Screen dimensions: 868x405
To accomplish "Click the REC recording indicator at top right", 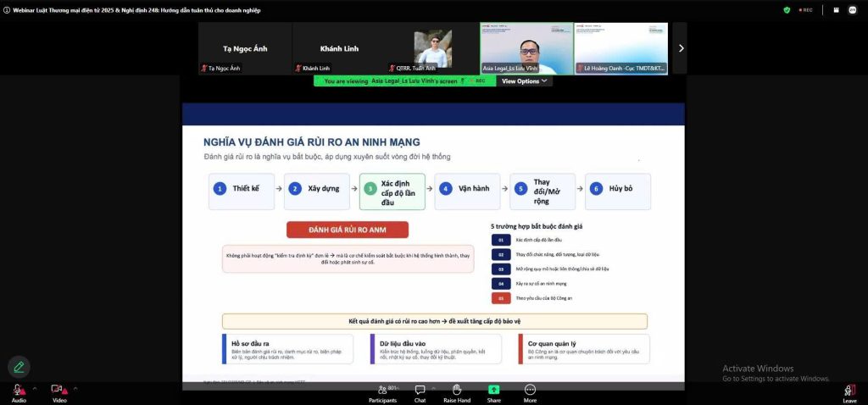I will click(x=805, y=10).
